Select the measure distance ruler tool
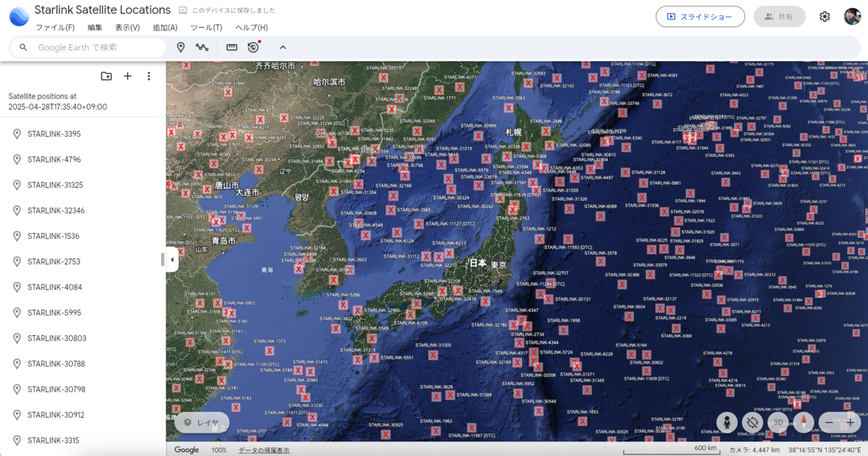This screenshot has height=456, width=868. coord(231,47)
